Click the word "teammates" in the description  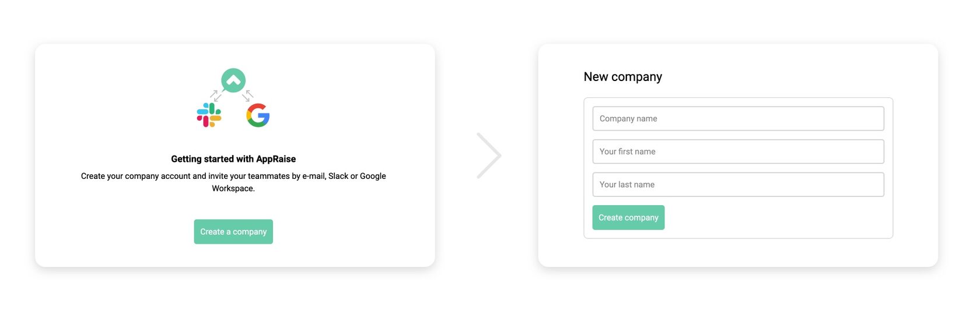[268, 176]
